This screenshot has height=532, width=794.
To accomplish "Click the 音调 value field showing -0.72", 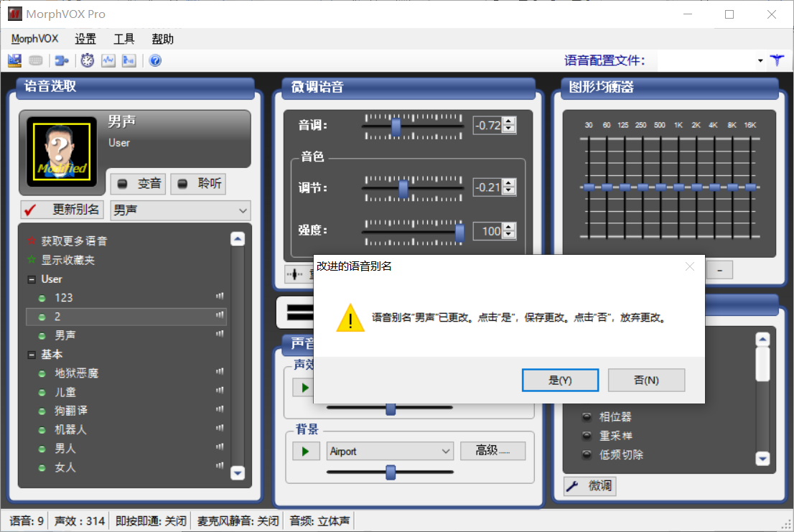I will (x=488, y=125).
